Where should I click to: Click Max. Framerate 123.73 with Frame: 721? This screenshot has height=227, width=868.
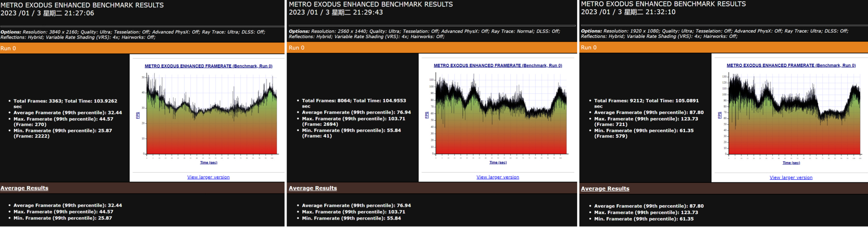click(x=646, y=122)
